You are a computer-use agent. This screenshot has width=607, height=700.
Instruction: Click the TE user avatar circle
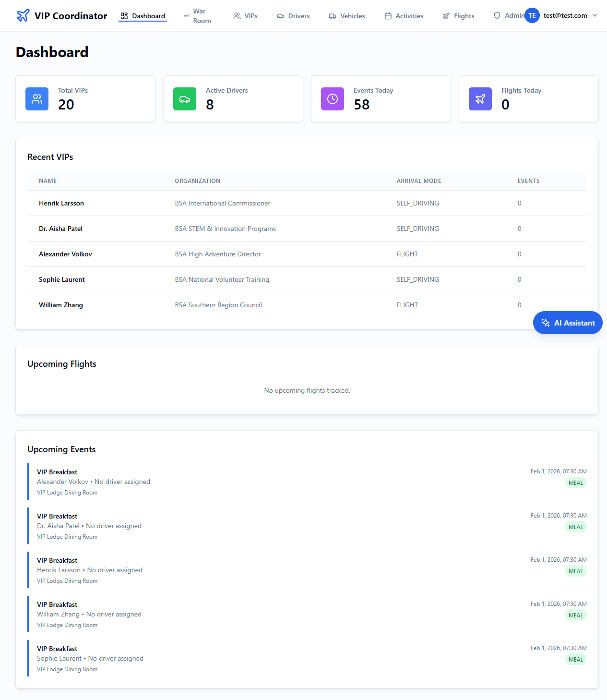(x=532, y=15)
